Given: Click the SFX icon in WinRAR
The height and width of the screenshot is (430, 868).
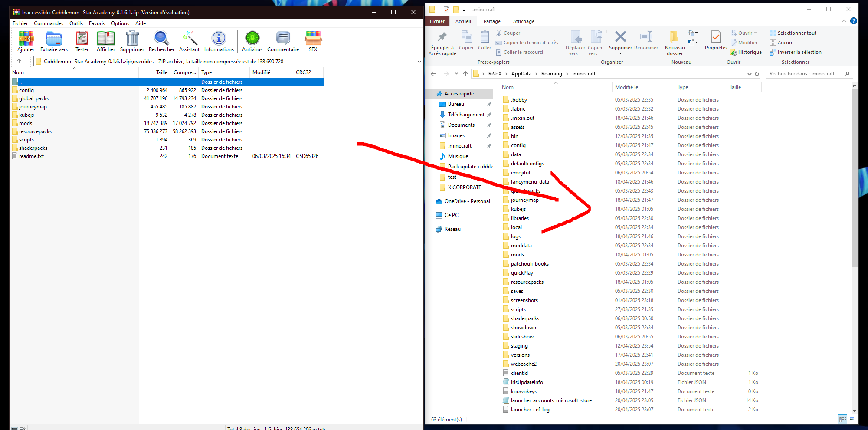Looking at the screenshot, I should [313, 42].
